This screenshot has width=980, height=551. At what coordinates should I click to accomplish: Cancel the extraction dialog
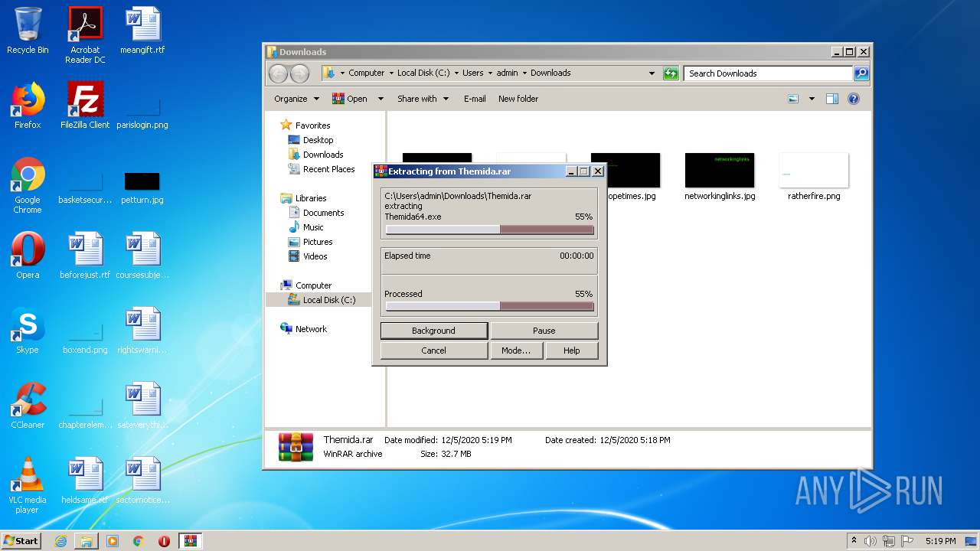coord(434,350)
